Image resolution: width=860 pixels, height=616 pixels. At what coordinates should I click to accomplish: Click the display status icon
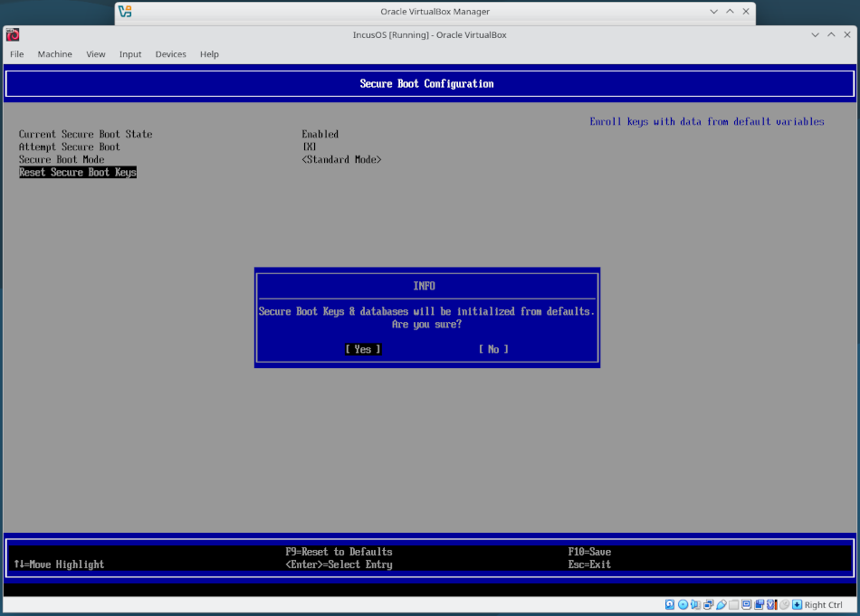747,604
